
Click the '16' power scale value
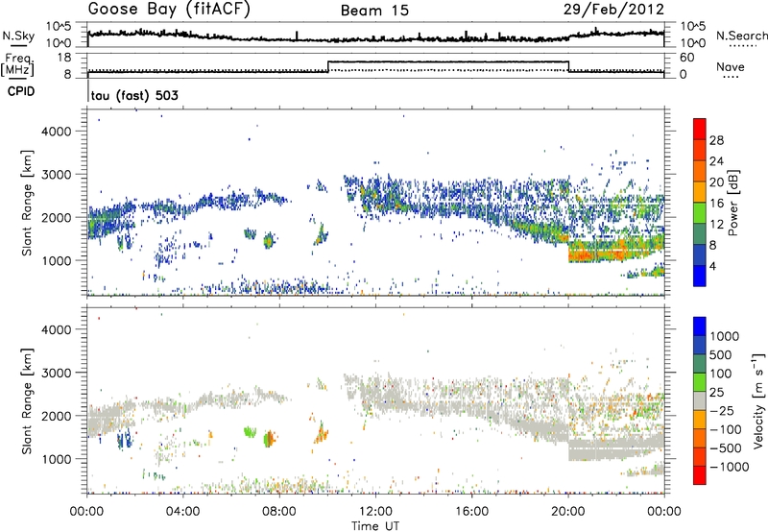click(x=716, y=204)
